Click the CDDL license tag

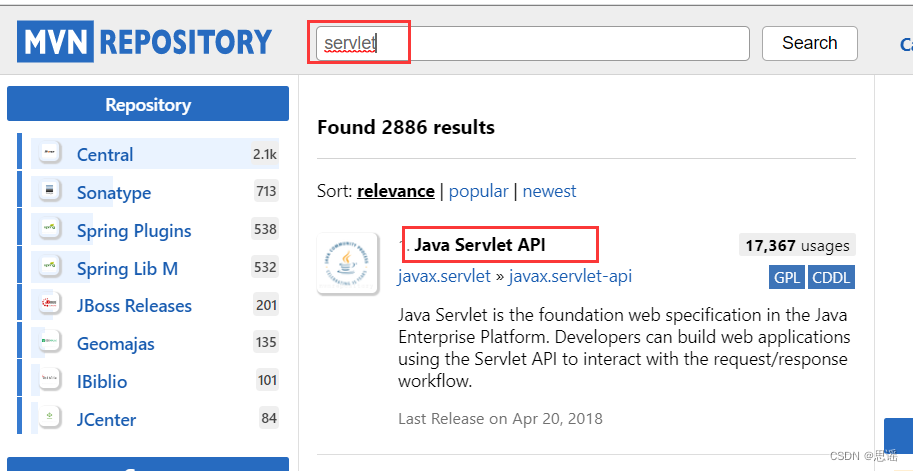pos(832,277)
